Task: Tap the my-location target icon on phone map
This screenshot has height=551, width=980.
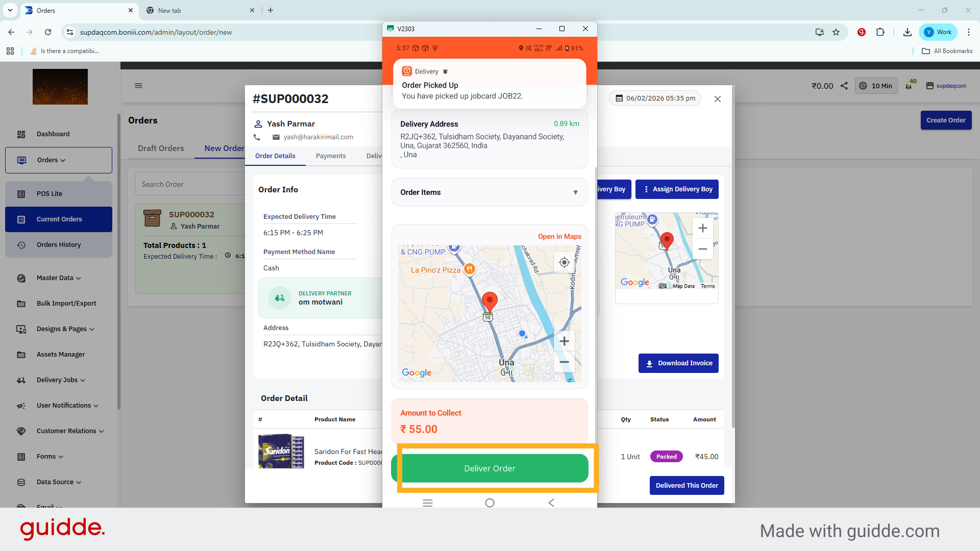Action: tap(564, 262)
